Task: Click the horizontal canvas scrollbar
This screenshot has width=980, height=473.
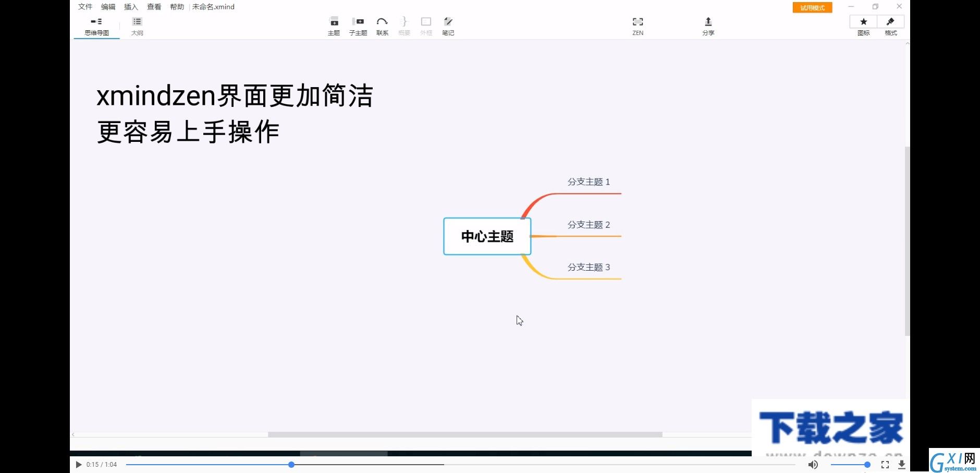Action: (465, 434)
